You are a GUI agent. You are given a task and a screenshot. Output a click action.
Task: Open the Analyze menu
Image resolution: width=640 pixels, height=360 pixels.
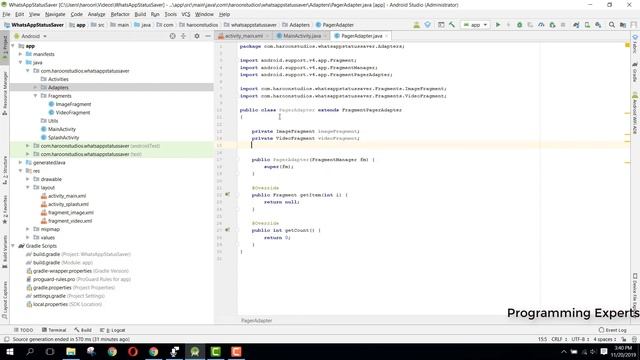pos(96,14)
